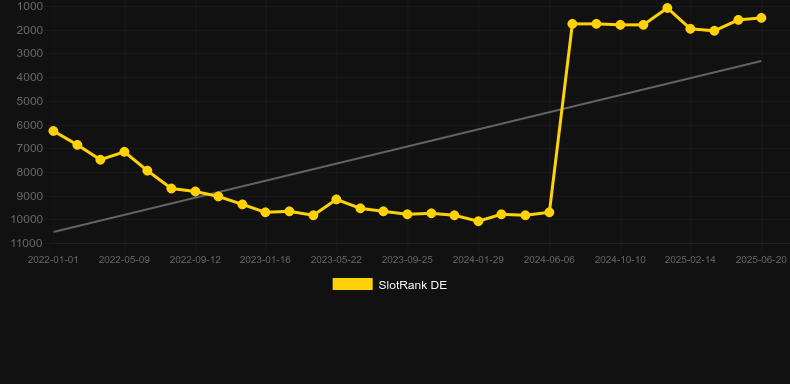The image size is (790, 384).
Task: Click the highest data point near rank 1000
Action: pos(667,8)
